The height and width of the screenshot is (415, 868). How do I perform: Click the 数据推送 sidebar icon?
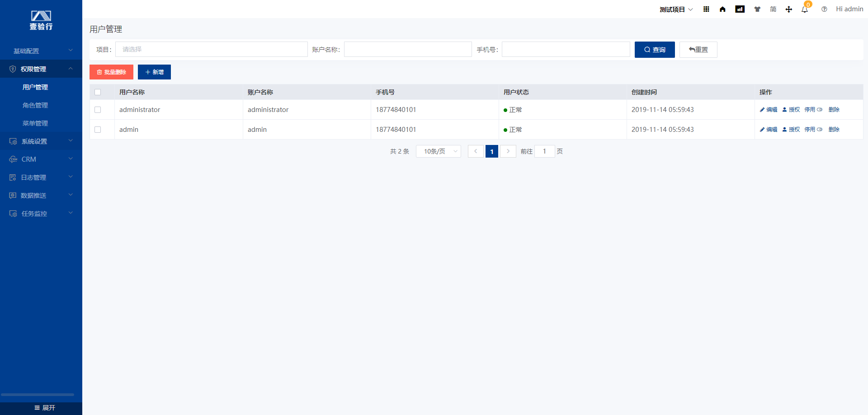(x=13, y=196)
